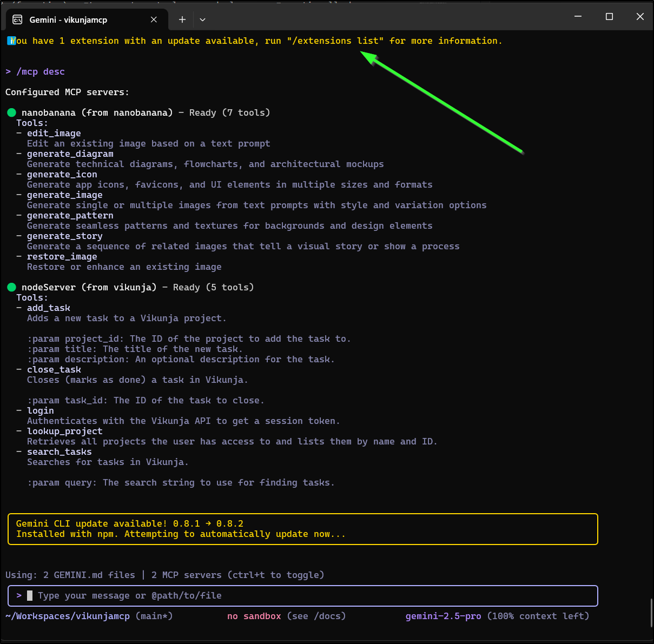
Task: Click the gemini-2.5-pro model label
Action: coord(443,616)
